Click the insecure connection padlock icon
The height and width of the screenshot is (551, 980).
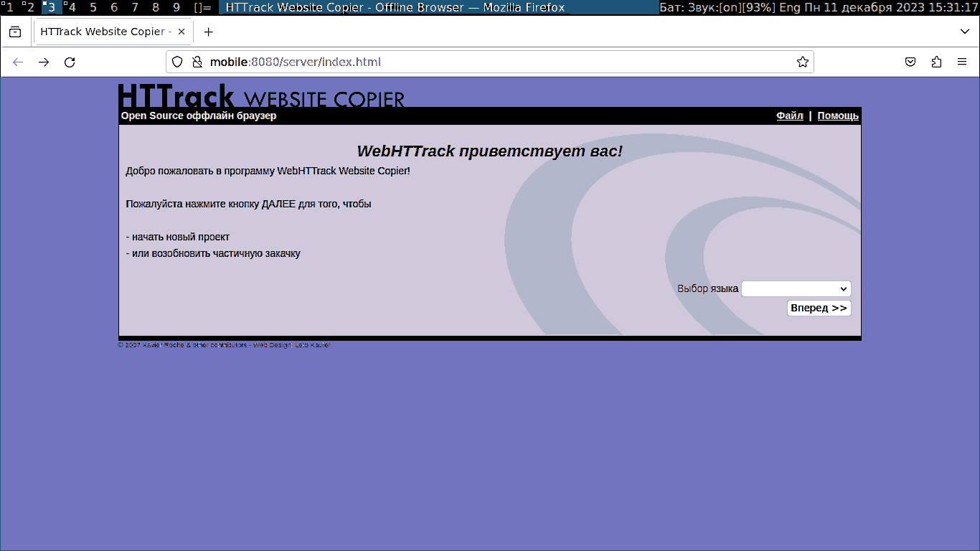197,62
